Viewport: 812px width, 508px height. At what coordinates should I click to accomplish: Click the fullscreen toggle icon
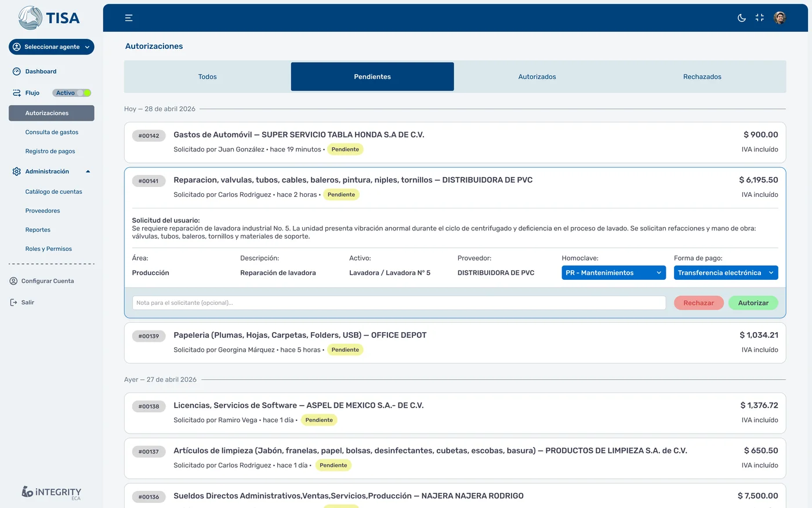point(760,18)
